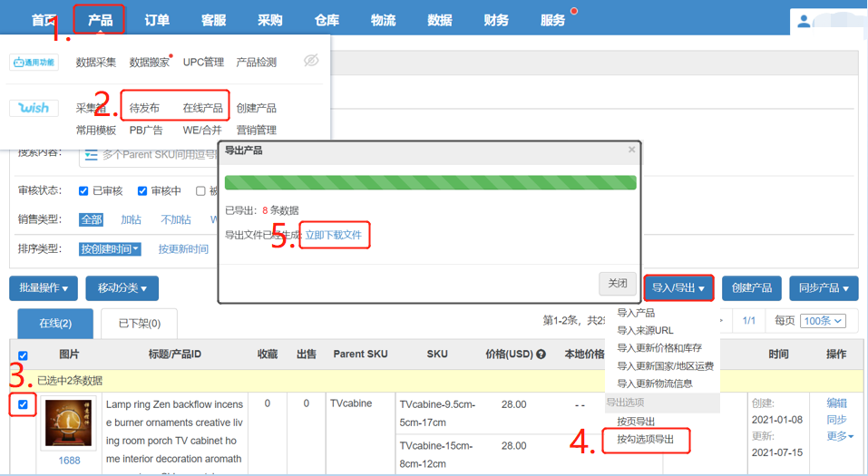The image size is (868, 476).
Task: Select 全部 sales type filter
Action: coord(91,219)
